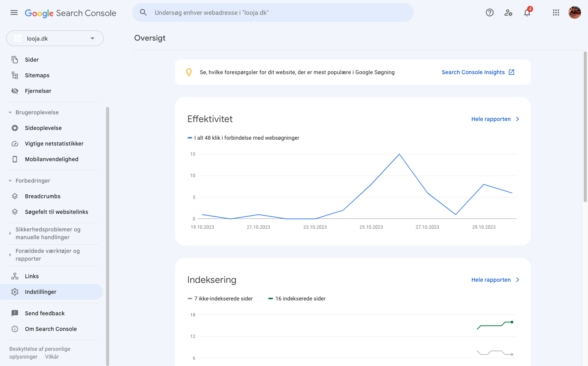Open the account profile avatar
The width and height of the screenshot is (588, 366).
(x=575, y=12)
